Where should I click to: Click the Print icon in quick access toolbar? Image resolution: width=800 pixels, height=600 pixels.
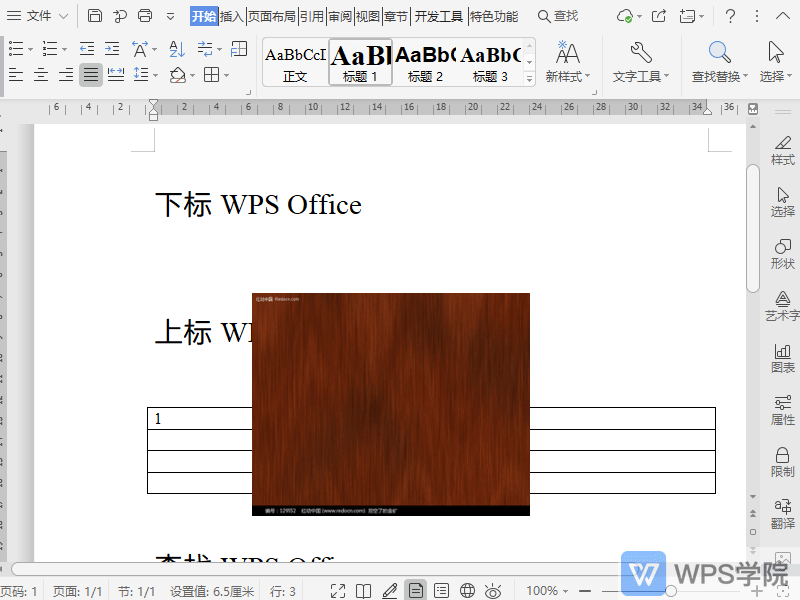[145, 16]
